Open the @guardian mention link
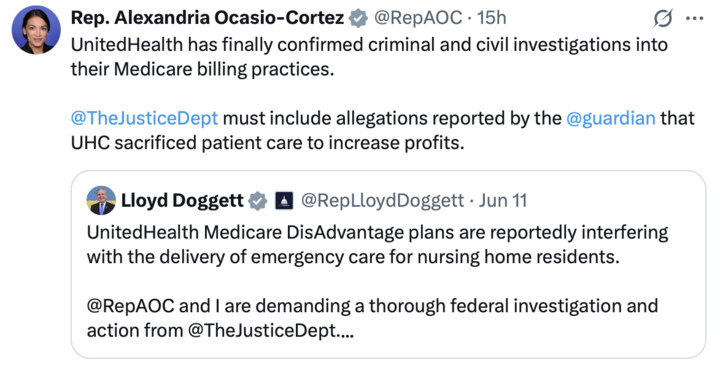Viewport: 720px width, 365px height. click(x=611, y=118)
